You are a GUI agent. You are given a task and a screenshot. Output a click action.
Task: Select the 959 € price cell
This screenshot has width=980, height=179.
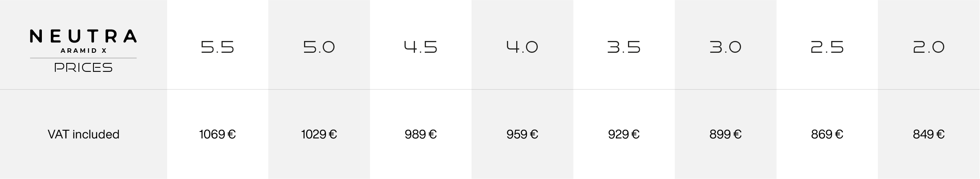pyautogui.click(x=522, y=134)
